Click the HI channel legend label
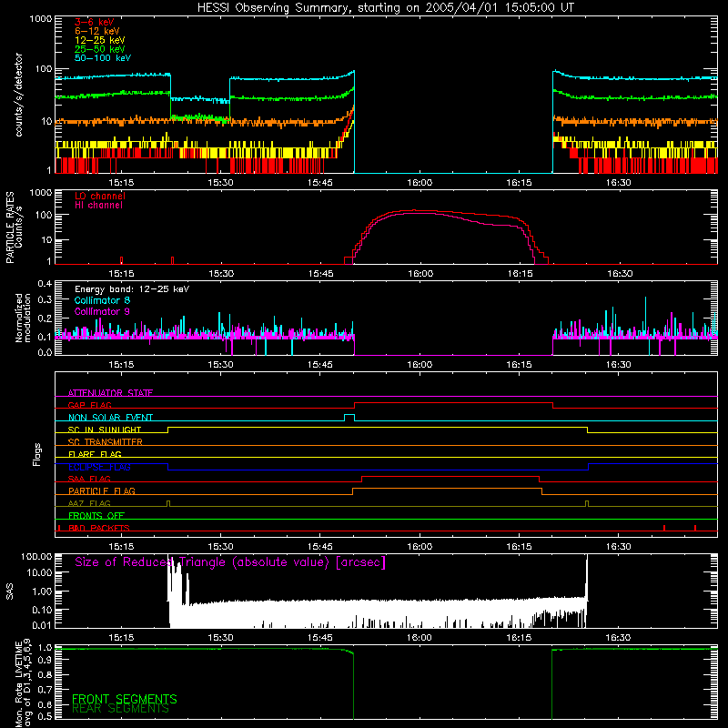The width and height of the screenshot is (728, 728). (x=98, y=205)
